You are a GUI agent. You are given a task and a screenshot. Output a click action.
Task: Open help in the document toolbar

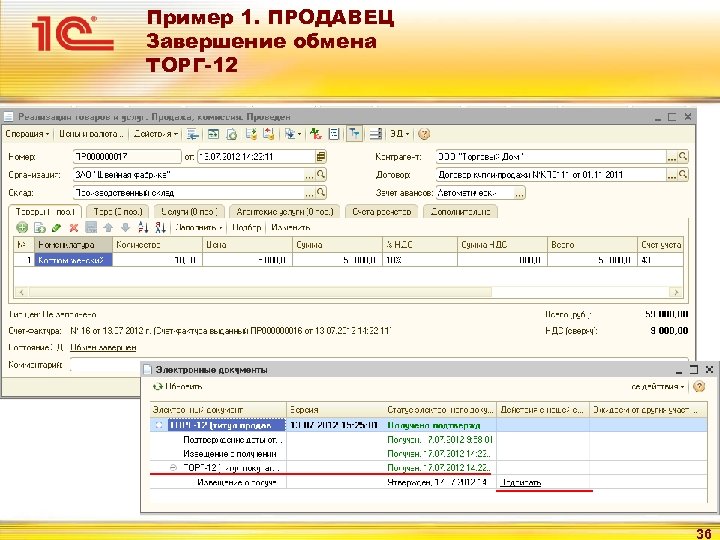(x=424, y=134)
